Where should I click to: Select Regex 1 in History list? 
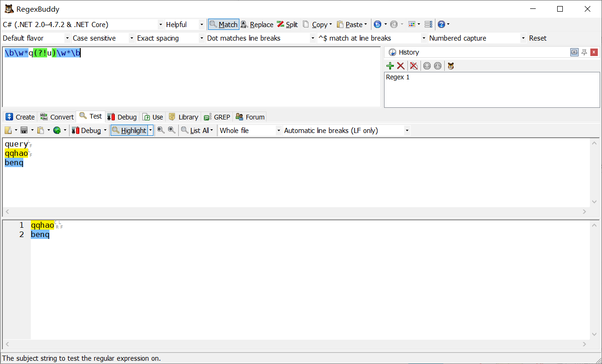(x=398, y=77)
